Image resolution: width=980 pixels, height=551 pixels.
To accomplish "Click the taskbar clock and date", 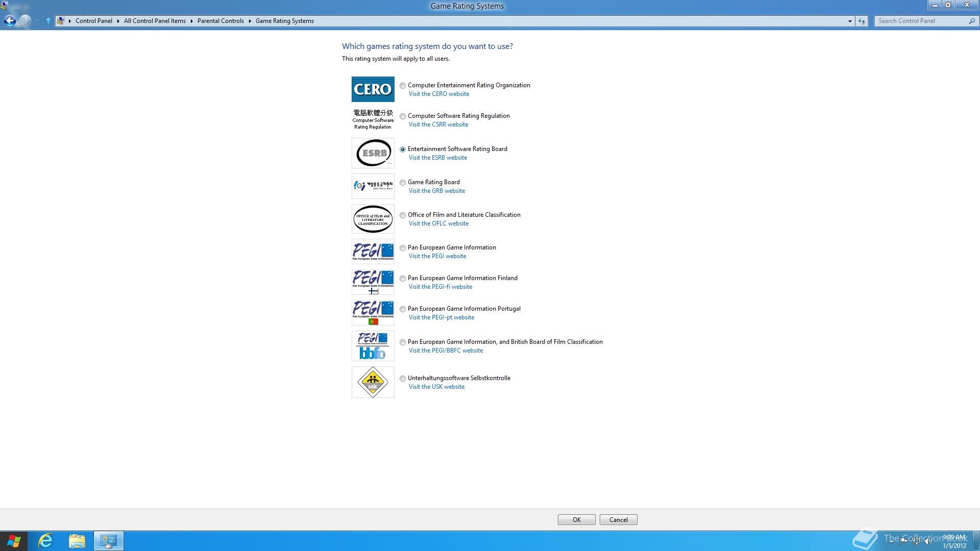I will 954,541.
